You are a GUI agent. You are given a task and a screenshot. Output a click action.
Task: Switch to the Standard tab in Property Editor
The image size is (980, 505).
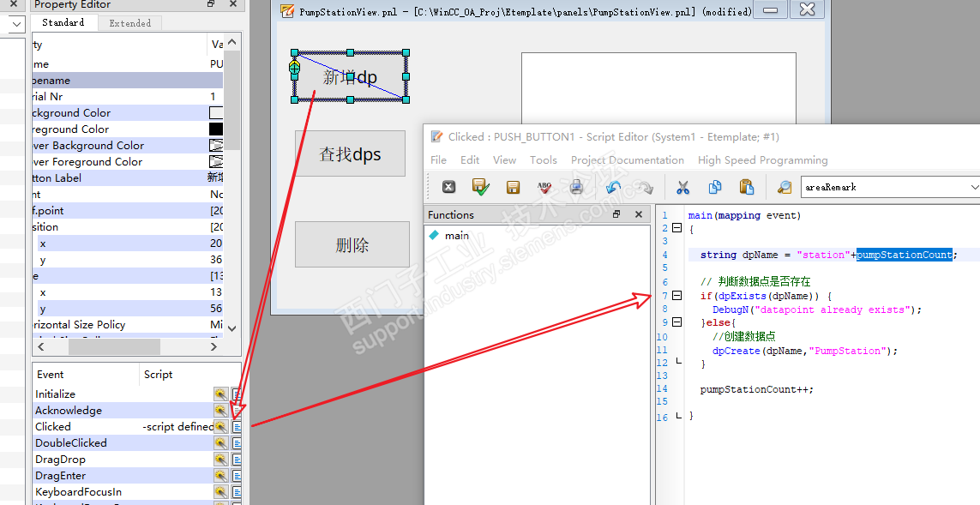point(63,22)
